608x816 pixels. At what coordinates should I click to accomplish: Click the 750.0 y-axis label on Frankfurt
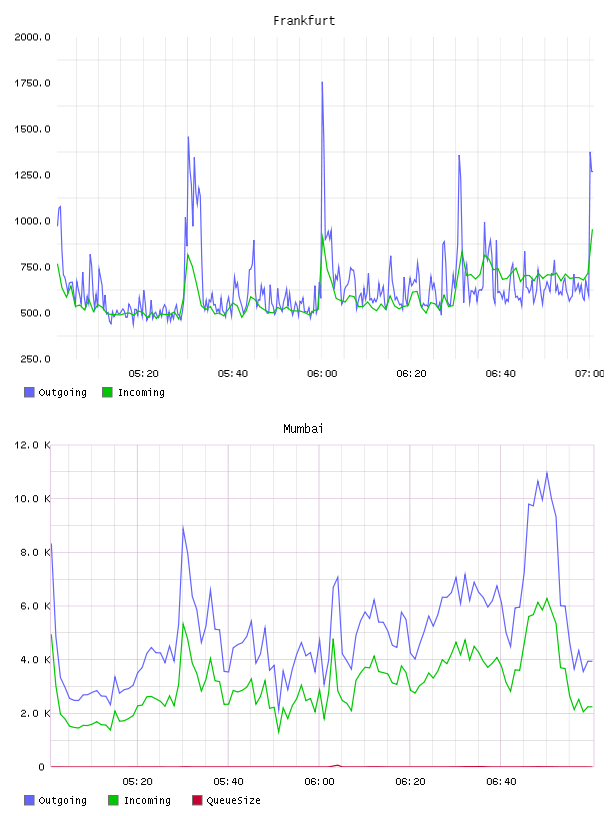(x=35, y=267)
